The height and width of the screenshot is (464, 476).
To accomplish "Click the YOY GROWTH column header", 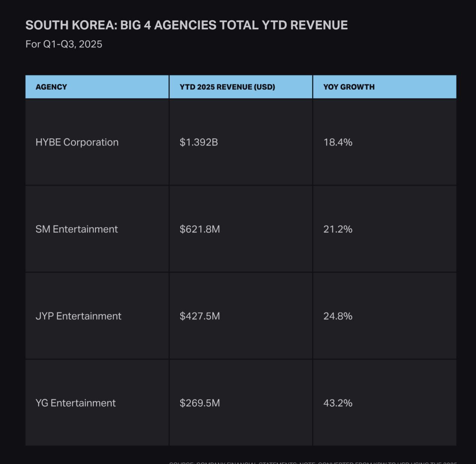I will click(349, 87).
